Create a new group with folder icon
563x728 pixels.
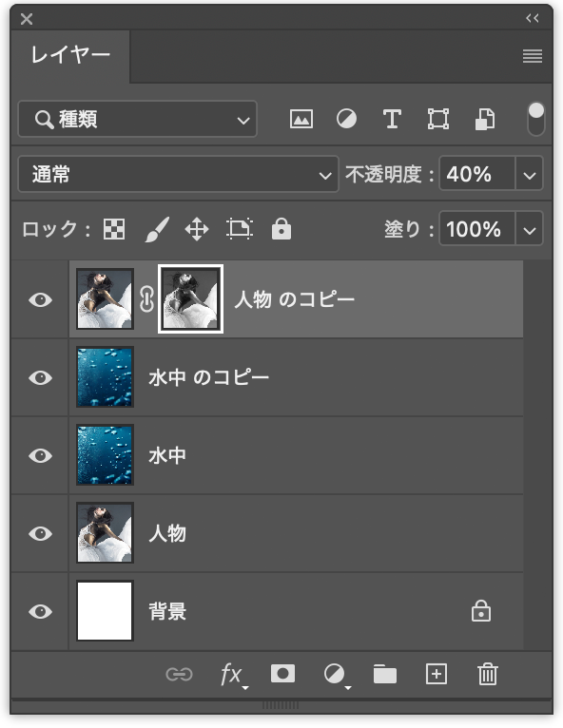pyautogui.click(x=384, y=674)
